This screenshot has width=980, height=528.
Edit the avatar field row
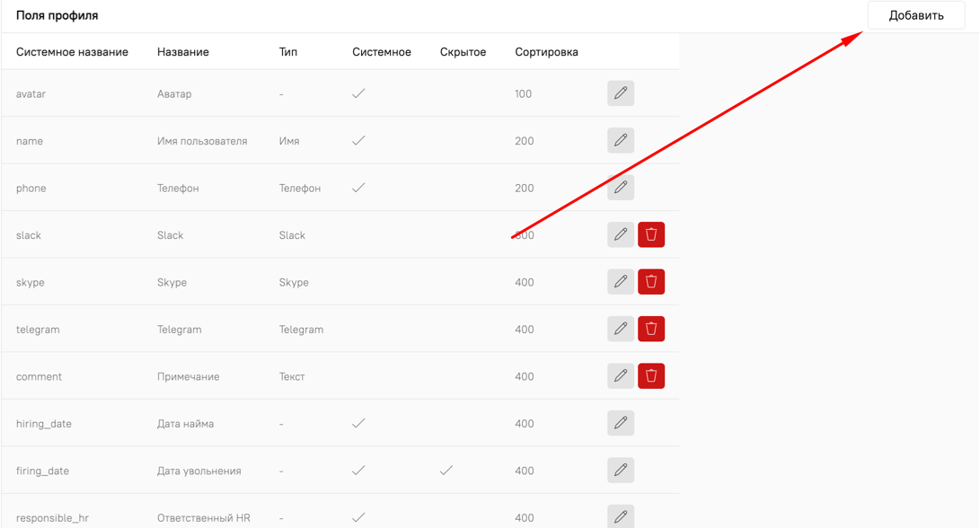coord(620,93)
